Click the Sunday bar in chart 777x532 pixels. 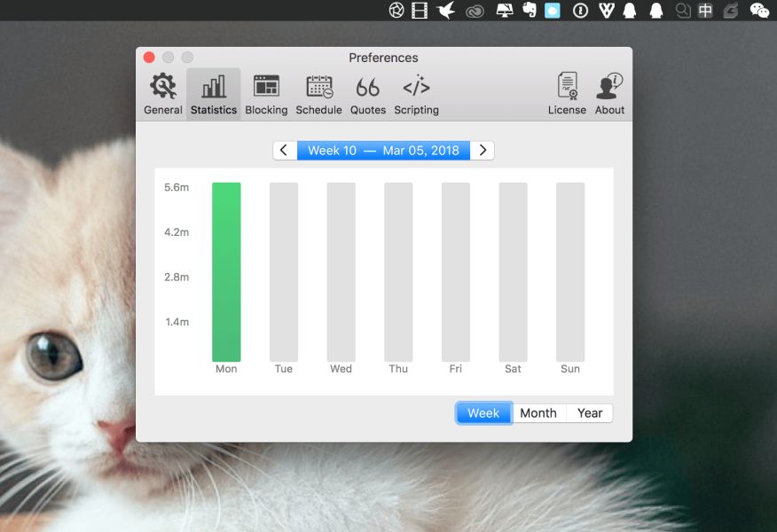click(x=570, y=271)
